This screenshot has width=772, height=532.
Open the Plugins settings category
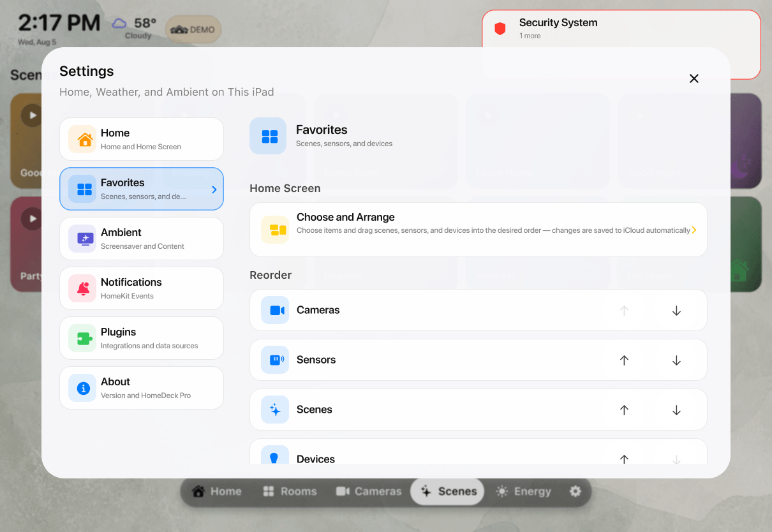[142, 338]
